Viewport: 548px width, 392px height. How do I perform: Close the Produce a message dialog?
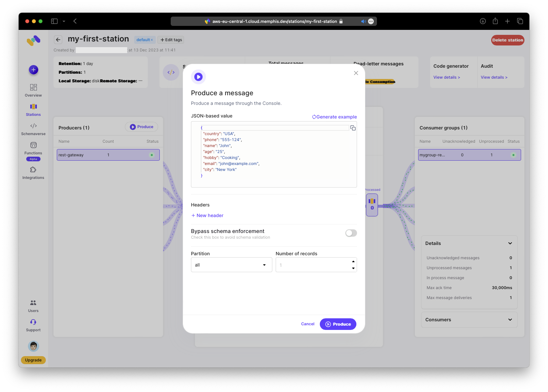[x=356, y=73]
